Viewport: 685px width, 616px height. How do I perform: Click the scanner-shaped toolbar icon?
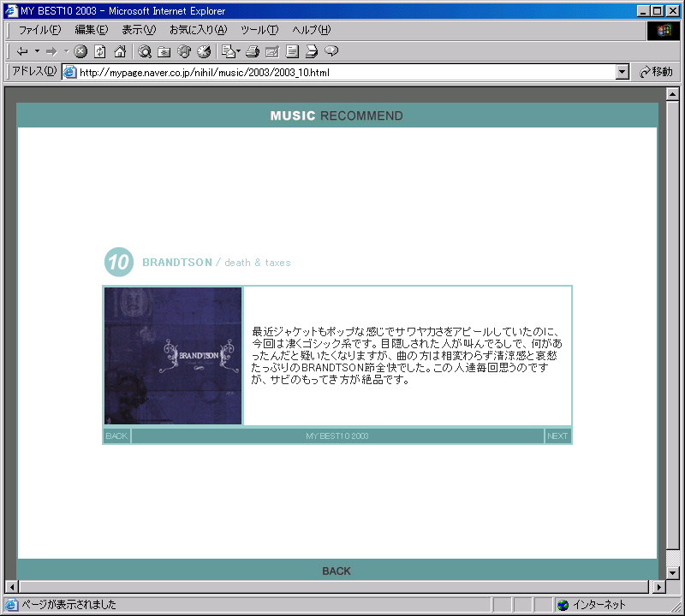[x=312, y=51]
